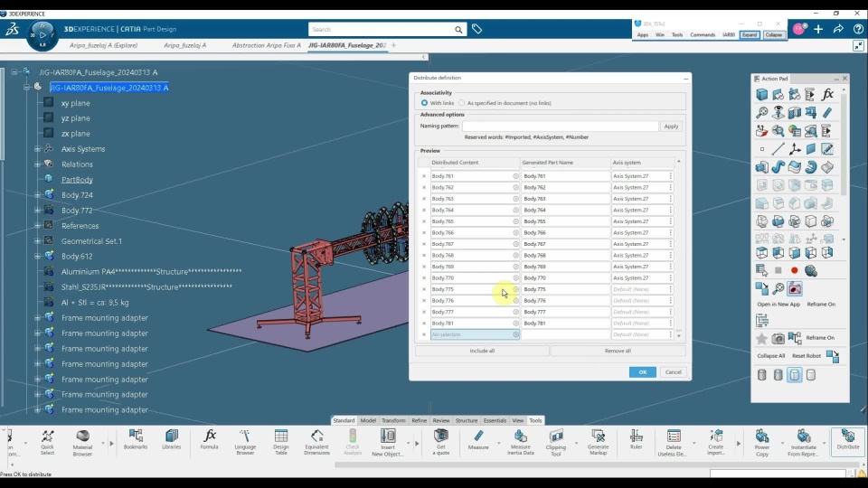Open the Create Import command

[x=716, y=442]
